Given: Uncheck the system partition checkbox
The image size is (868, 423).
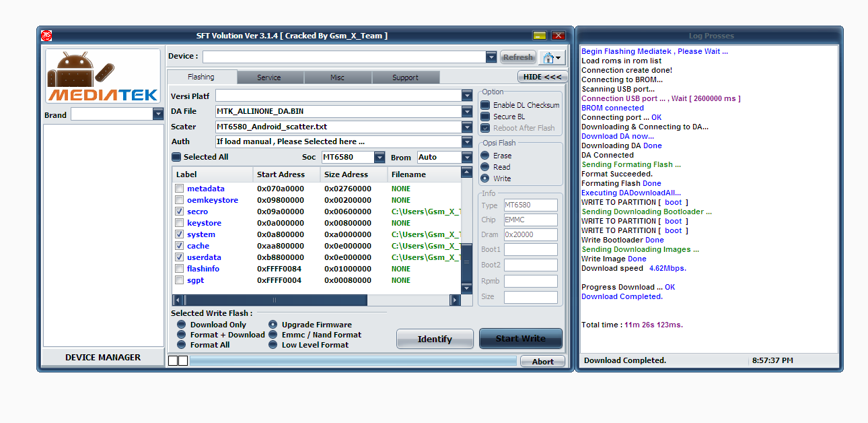Looking at the screenshot, I should (179, 234).
